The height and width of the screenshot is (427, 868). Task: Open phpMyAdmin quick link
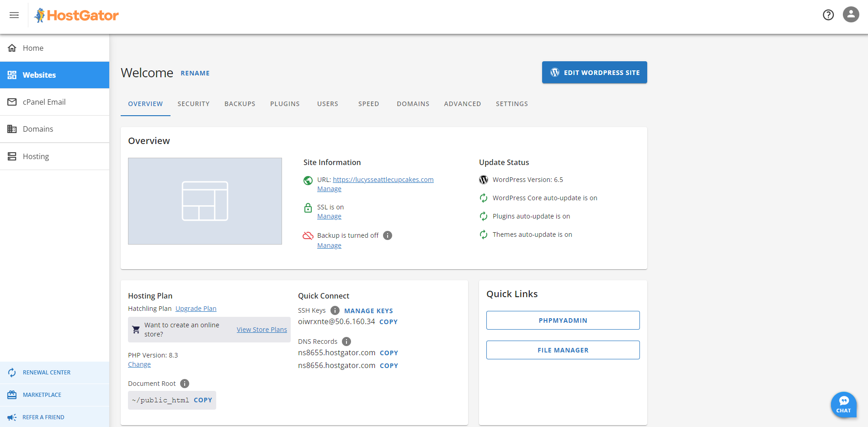(x=563, y=320)
